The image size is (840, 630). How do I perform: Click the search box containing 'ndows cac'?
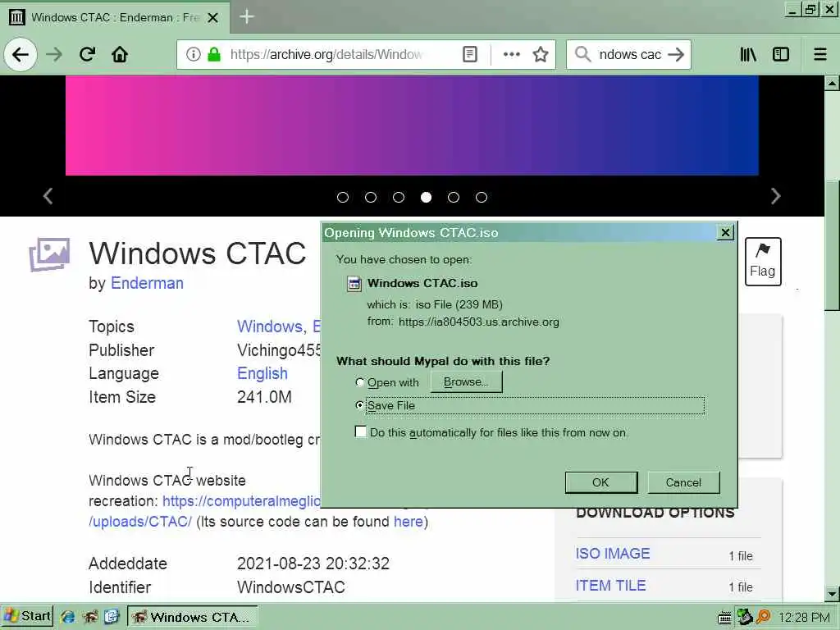tap(629, 54)
